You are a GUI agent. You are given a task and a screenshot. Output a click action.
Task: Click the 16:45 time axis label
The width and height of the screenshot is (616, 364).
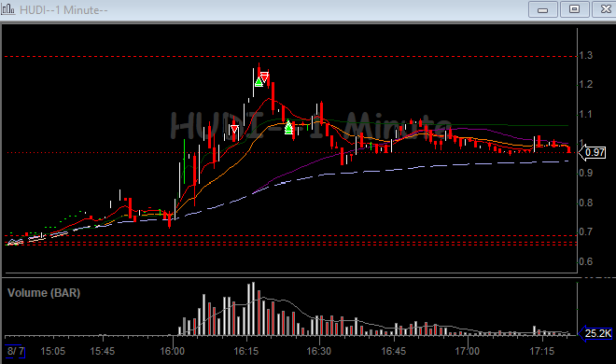393,351
